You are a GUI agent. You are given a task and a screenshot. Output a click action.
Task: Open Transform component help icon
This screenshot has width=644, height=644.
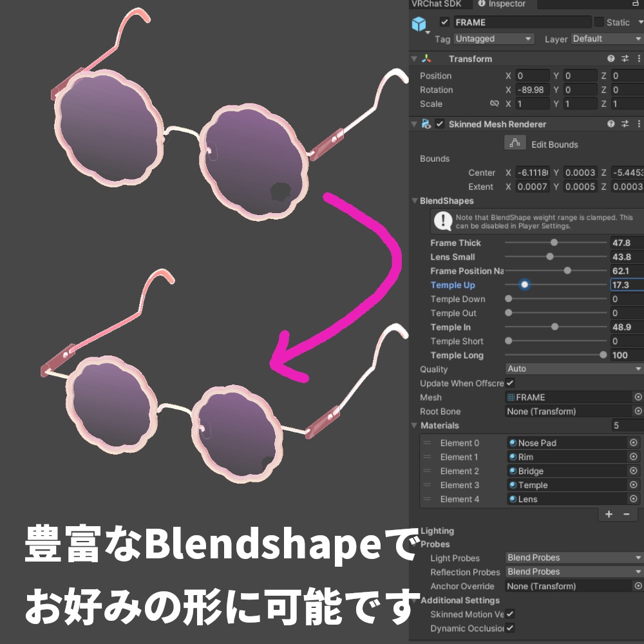[x=611, y=59]
